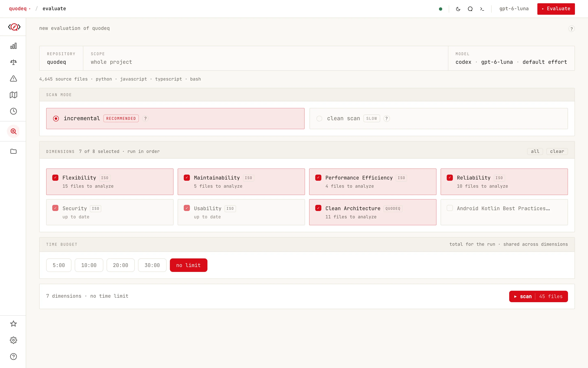Open the quodeq project dropdown

(x=20, y=9)
